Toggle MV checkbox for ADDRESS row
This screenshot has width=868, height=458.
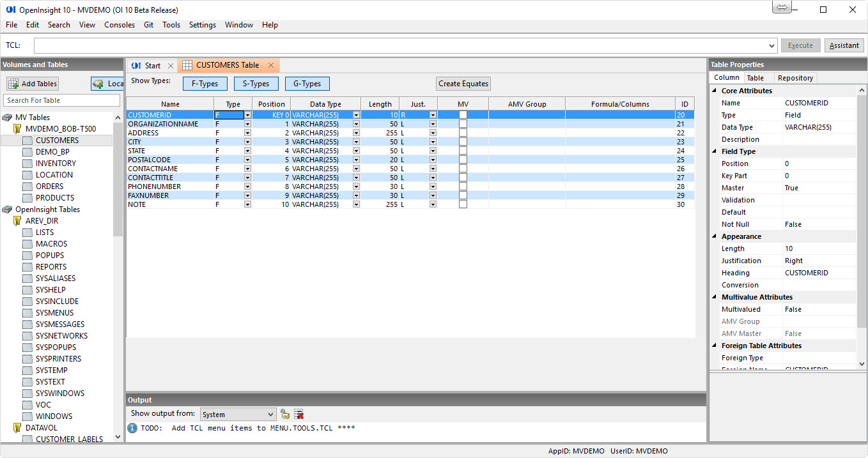(463, 133)
